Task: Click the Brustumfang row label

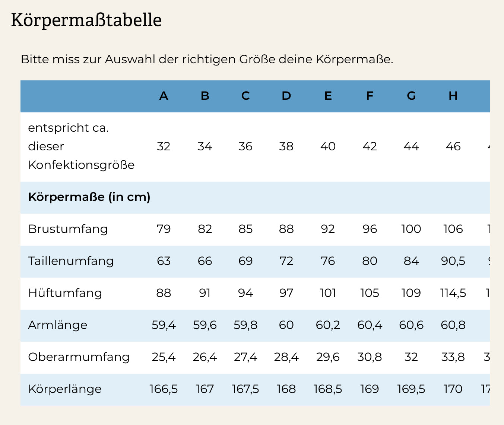Action: click(68, 229)
